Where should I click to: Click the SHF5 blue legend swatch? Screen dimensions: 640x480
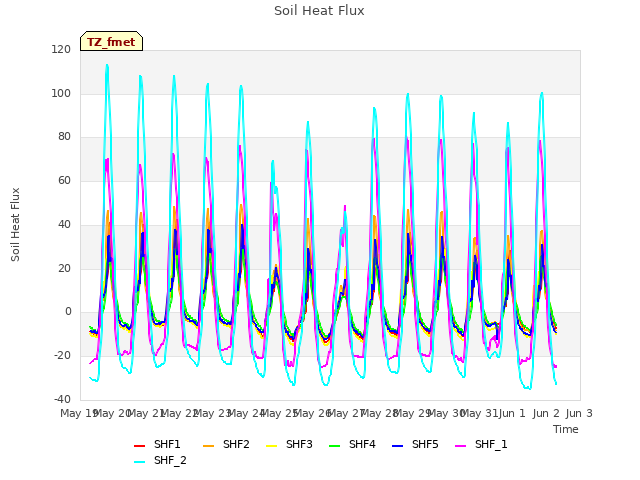[398, 446]
